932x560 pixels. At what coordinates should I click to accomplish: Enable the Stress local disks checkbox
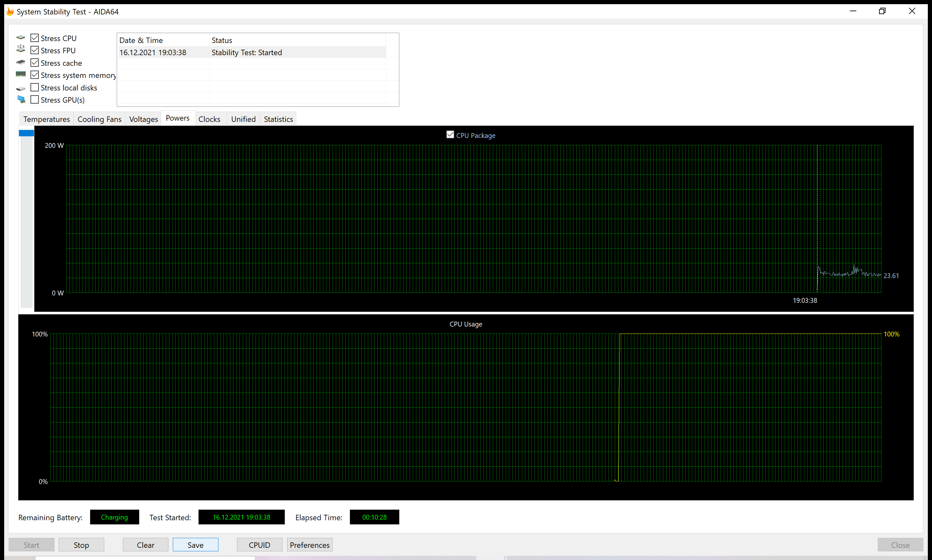[35, 88]
